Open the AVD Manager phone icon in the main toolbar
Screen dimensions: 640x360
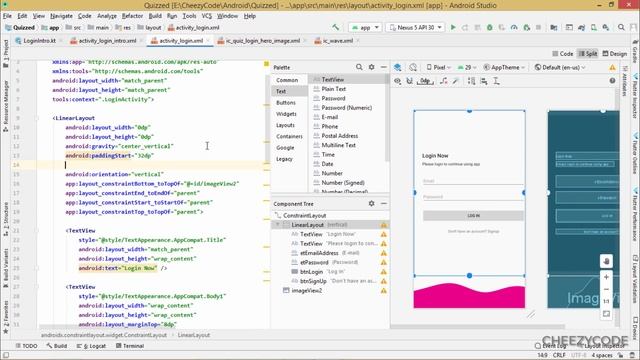click(594, 27)
